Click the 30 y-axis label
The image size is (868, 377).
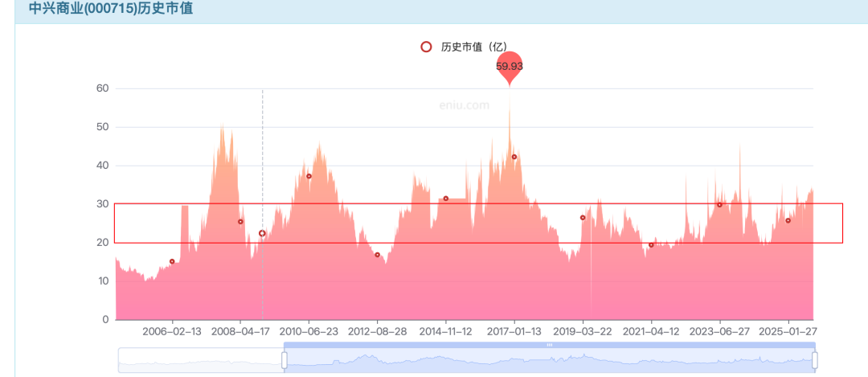[x=103, y=204]
